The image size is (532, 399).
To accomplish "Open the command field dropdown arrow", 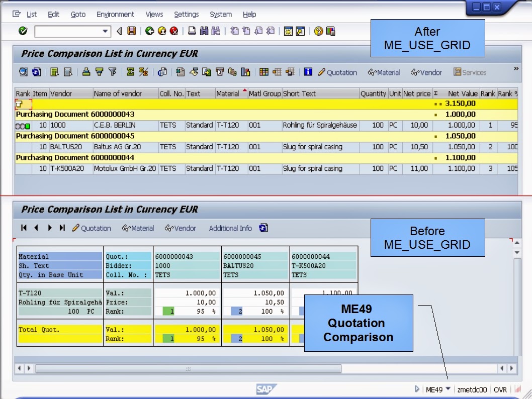I will pyautogui.click(x=106, y=31).
